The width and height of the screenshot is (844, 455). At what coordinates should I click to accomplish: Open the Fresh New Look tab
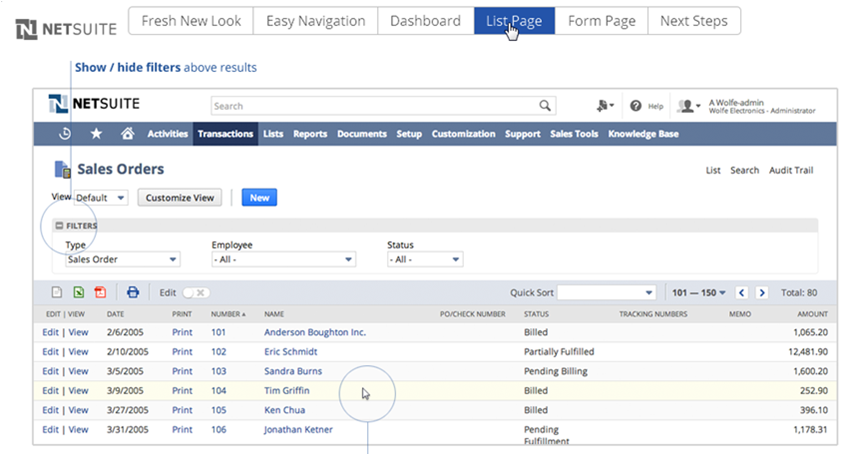coord(191,21)
